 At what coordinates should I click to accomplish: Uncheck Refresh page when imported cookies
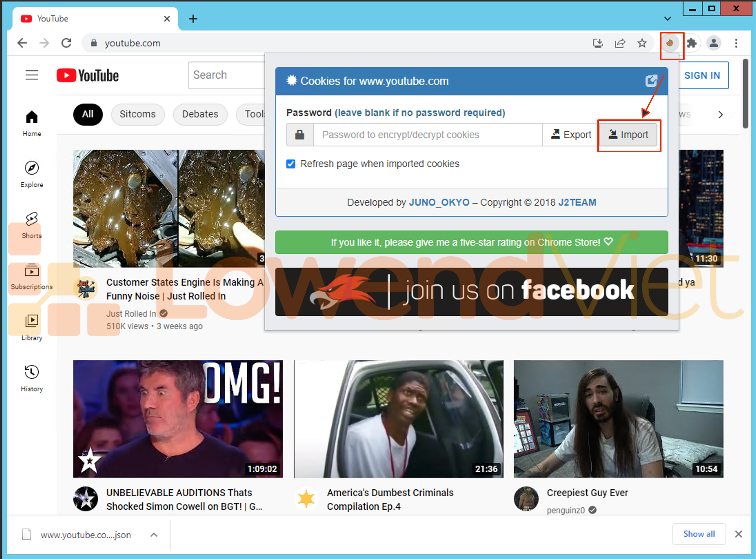tap(291, 164)
